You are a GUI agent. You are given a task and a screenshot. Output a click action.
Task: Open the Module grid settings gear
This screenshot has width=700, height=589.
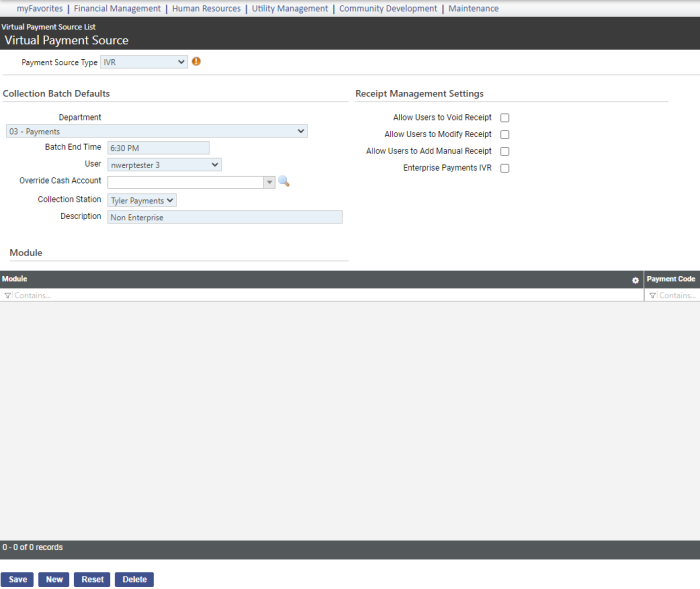point(635,280)
